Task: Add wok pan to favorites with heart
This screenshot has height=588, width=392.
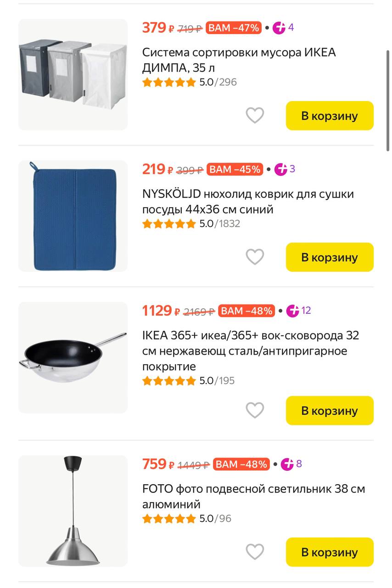Action: point(255,410)
